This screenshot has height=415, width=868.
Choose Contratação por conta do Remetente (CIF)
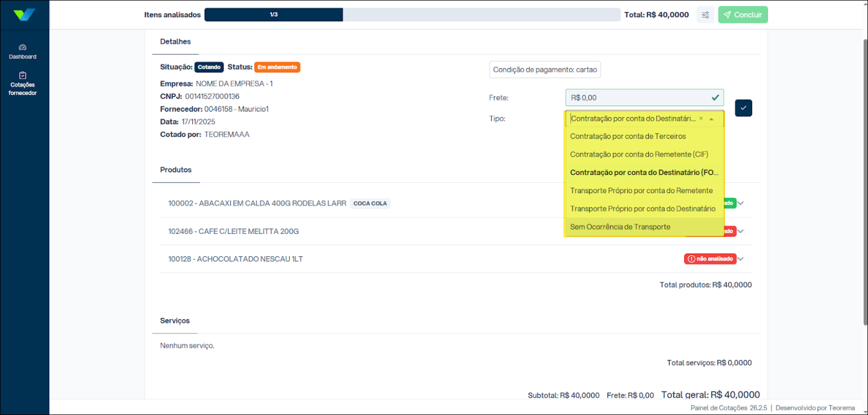point(639,155)
